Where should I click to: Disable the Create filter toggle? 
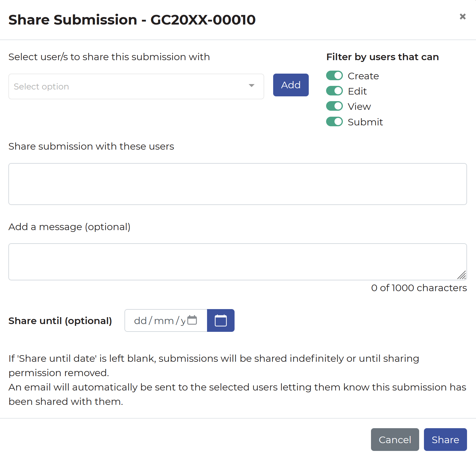334,76
